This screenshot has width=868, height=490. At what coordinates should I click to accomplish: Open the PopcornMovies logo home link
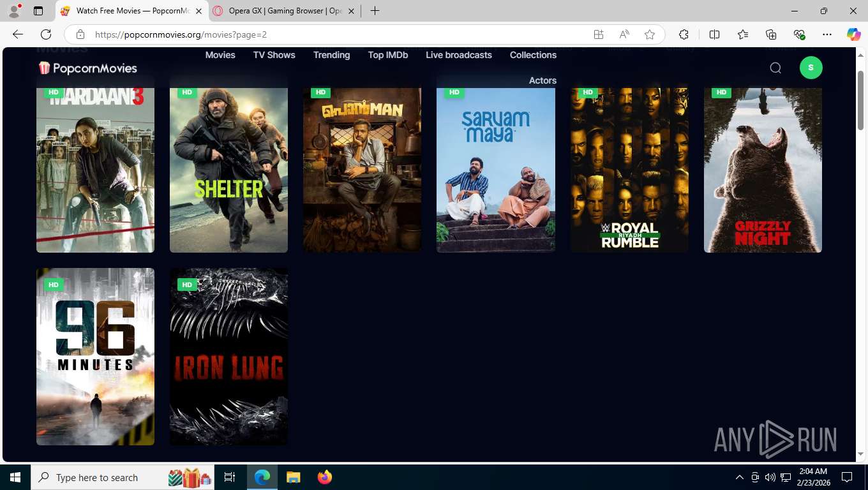[87, 68]
